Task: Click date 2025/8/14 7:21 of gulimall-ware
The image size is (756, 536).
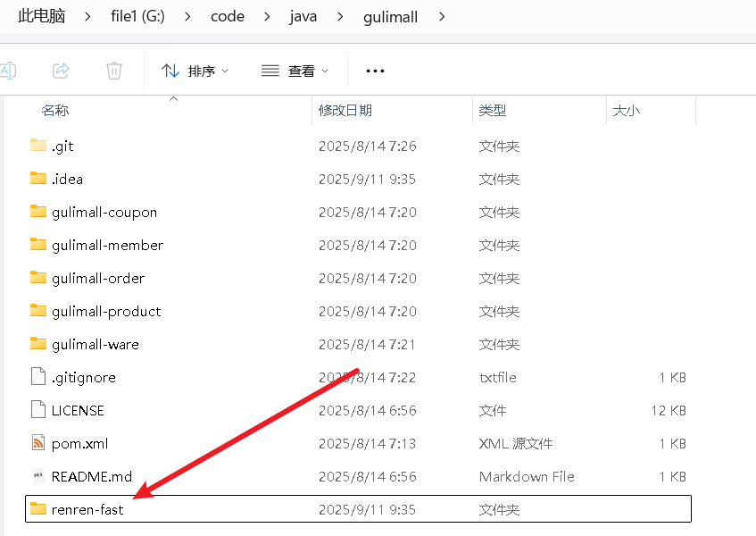Action: point(367,345)
